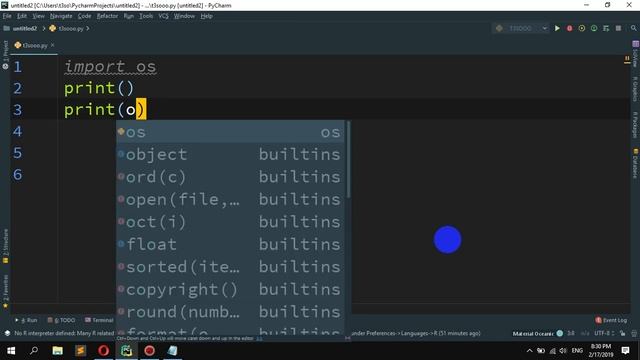The width and height of the screenshot is (640, 360).
Task: Choose 'round(numb…' completion suggestion
Action: tap(230, 312)
